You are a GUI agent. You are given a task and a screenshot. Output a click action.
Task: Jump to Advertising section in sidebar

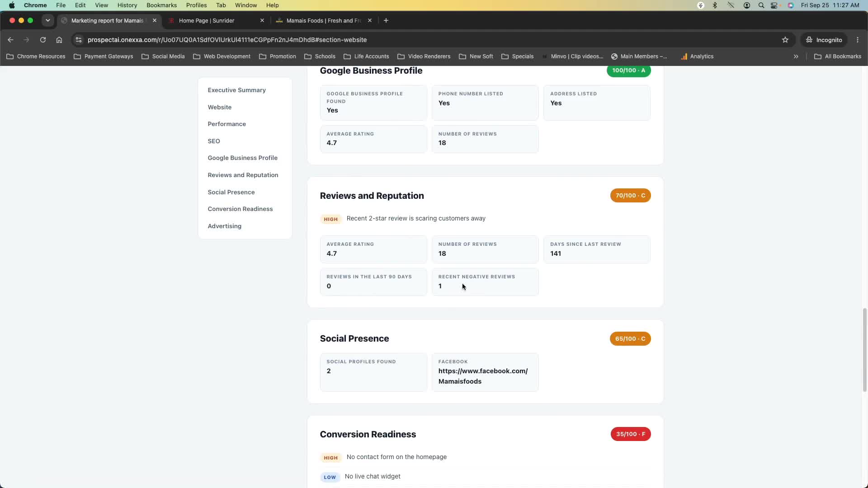pos(224,226)
